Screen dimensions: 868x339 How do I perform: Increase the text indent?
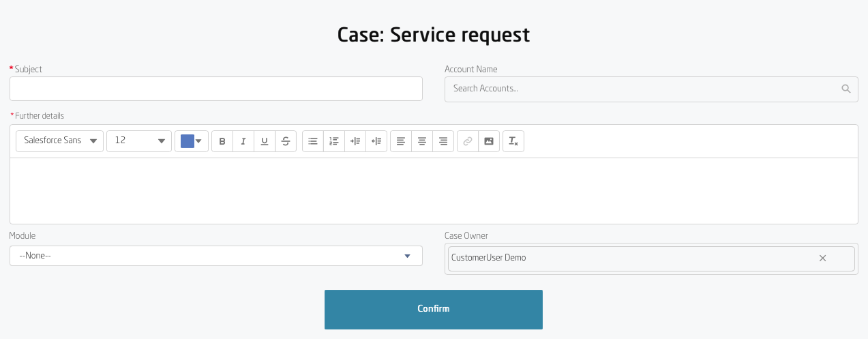(x=355, y=141)
